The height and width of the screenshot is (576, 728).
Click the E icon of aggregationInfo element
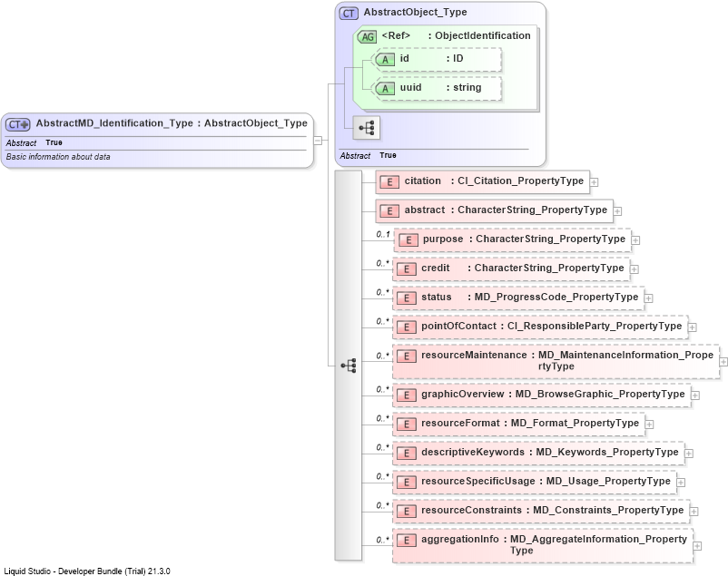[407, 541]
